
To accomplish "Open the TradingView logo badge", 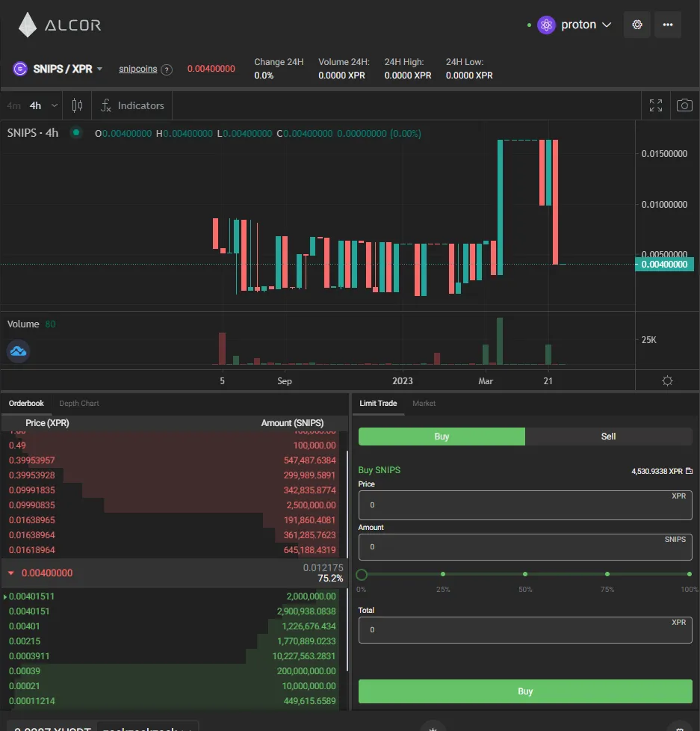I will click(18, 351).
